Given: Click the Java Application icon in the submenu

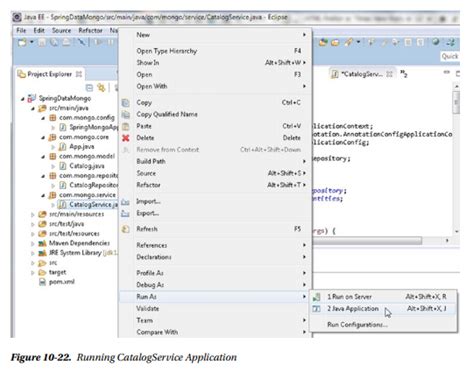Looking at the screenshot, I should coord(316,309).
